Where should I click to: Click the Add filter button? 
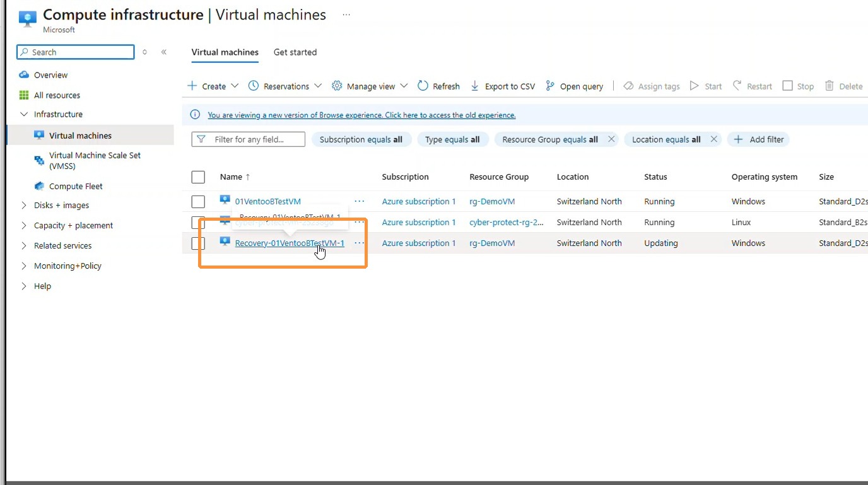pyautogui.click(x=758, y=139)
